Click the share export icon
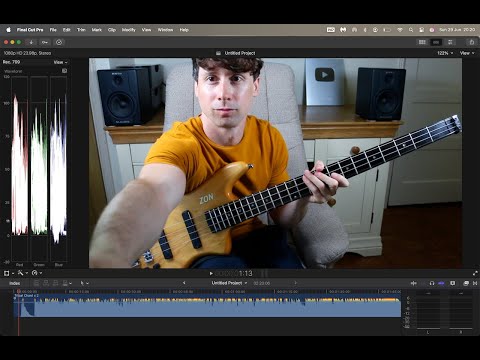The height and width of the screenshot is (360, 480). pyautogui.click(x=472, y=42)
